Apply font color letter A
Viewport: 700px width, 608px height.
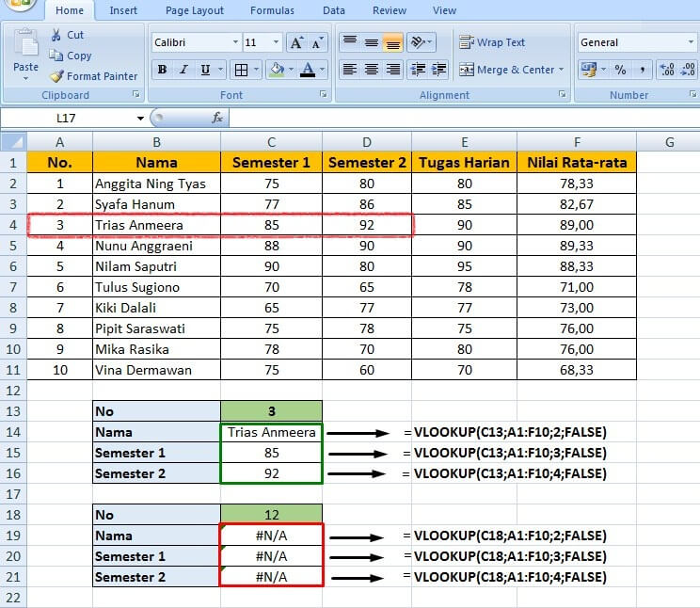click(x=308, y=70)
